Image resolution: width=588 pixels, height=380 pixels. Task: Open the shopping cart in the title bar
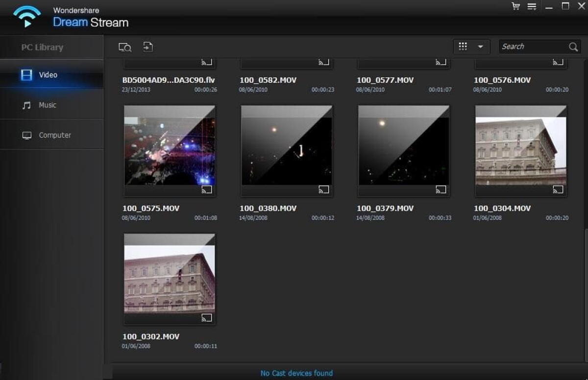pos(515,7)
